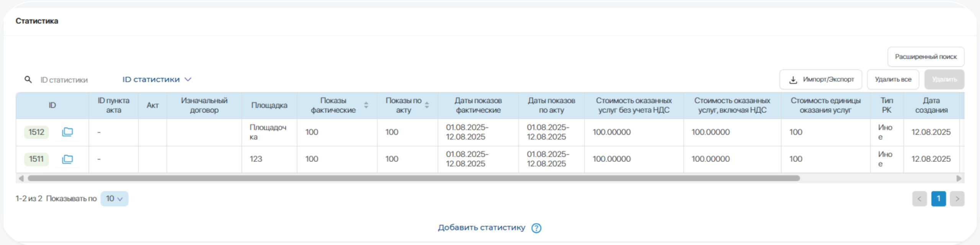Open folder icon for record 1511

pos(67,159)
